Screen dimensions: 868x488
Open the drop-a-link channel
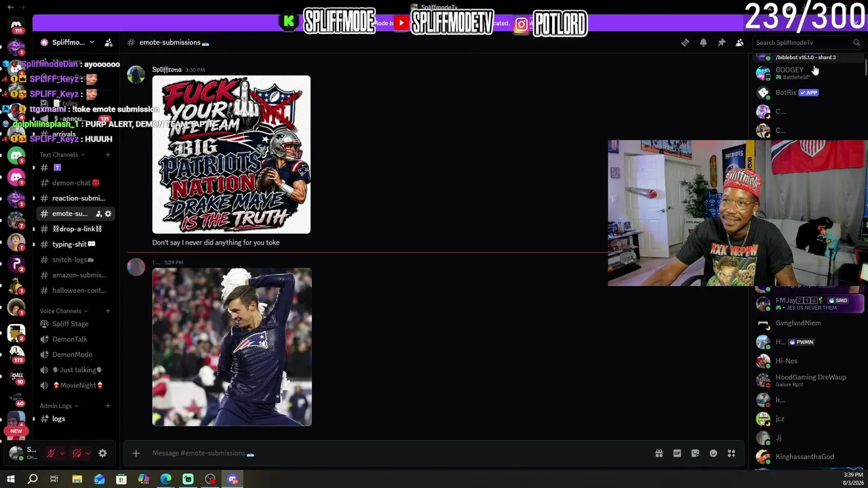point(75,229)
